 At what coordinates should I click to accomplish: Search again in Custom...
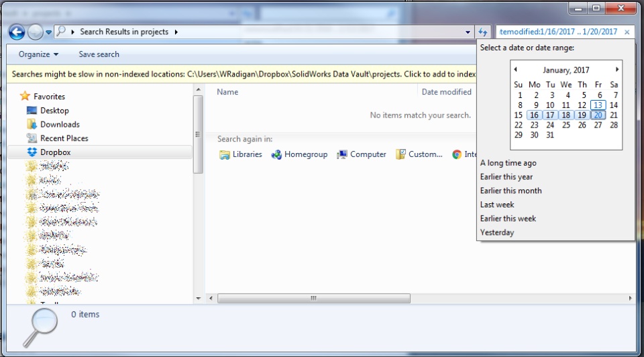tap(425, 154)
